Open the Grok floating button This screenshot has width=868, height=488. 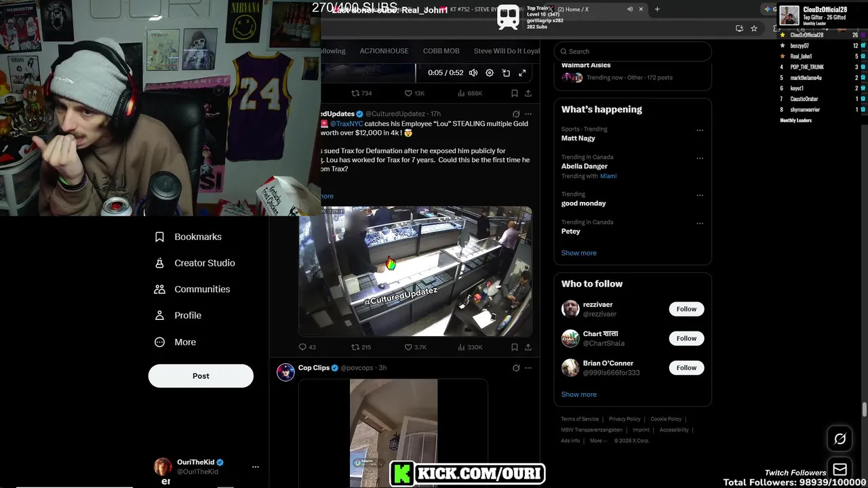pyautogui.click(x=840, y=439)
